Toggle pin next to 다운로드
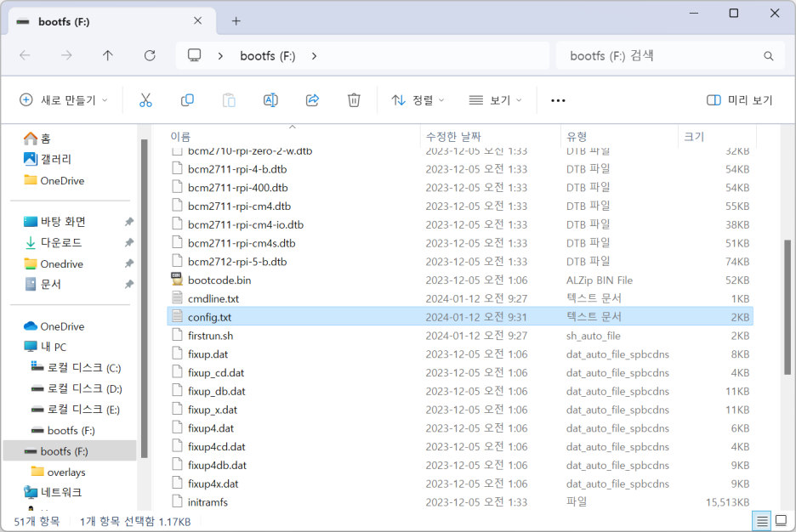The height and width of the screenshot is (532, 796). [129, 242]
